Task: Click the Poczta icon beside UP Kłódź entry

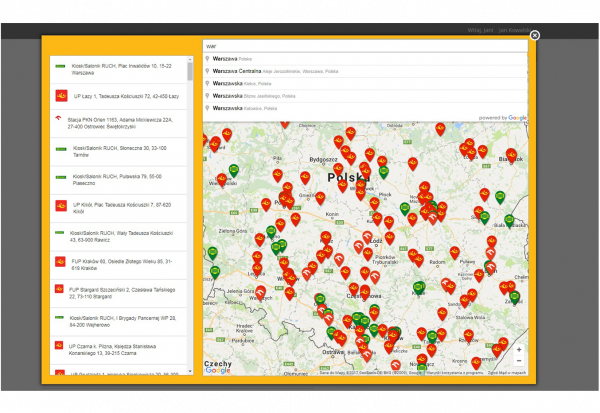Action: [61, 207]
